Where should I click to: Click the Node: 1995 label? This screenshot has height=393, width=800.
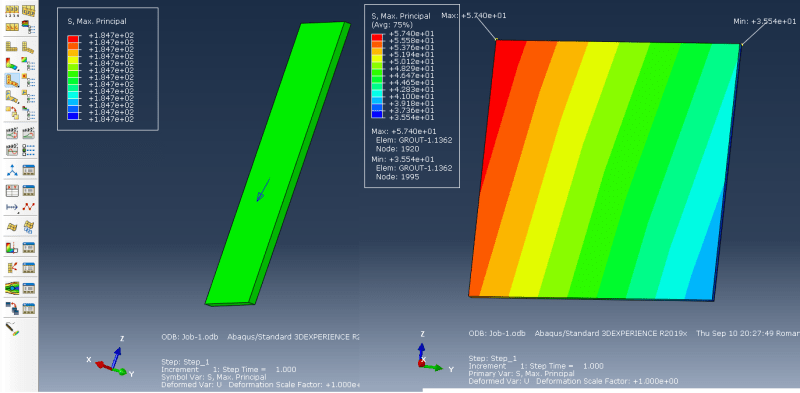(397, 177)
